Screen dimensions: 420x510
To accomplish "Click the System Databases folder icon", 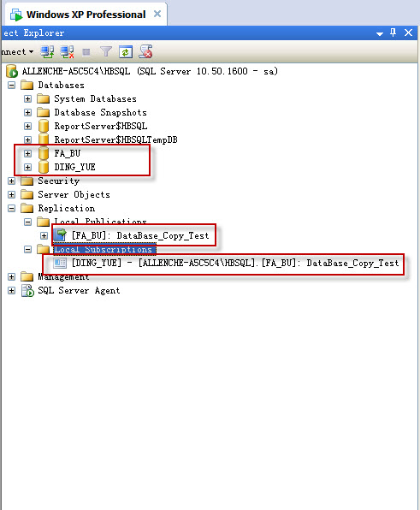I will pos(44,99).
